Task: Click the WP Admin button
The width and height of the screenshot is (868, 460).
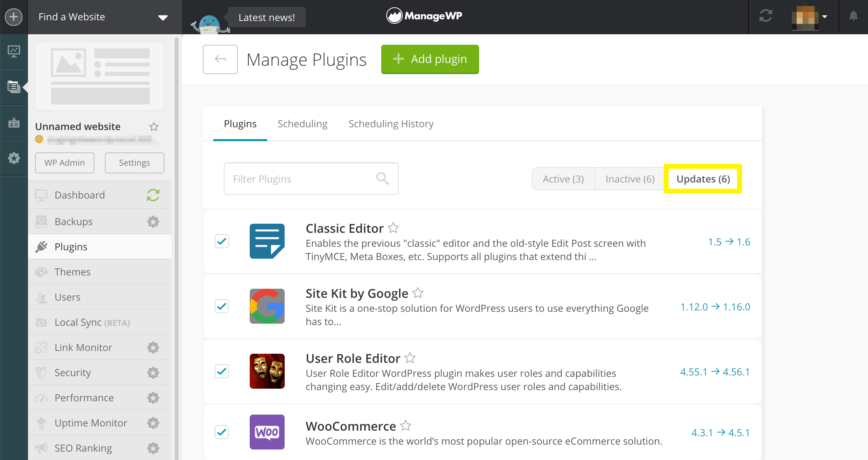Action: [x=64, y=163]
